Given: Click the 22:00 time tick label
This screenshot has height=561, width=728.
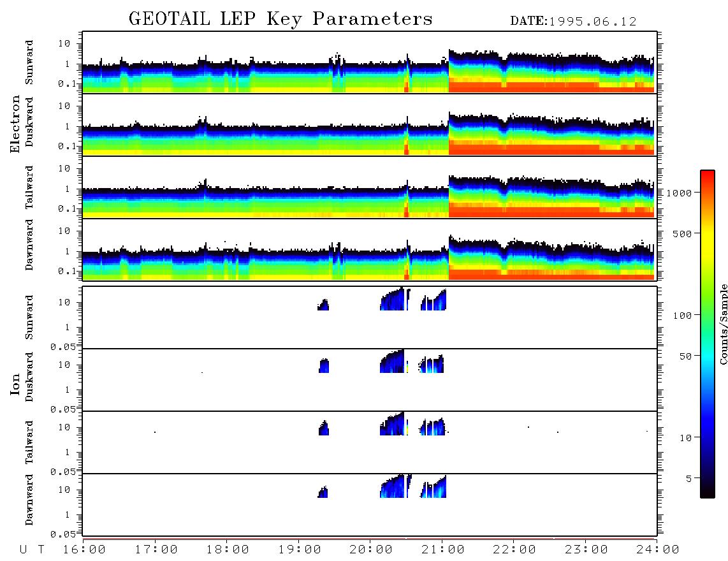Looking at the screenshot, I should 515,550.
